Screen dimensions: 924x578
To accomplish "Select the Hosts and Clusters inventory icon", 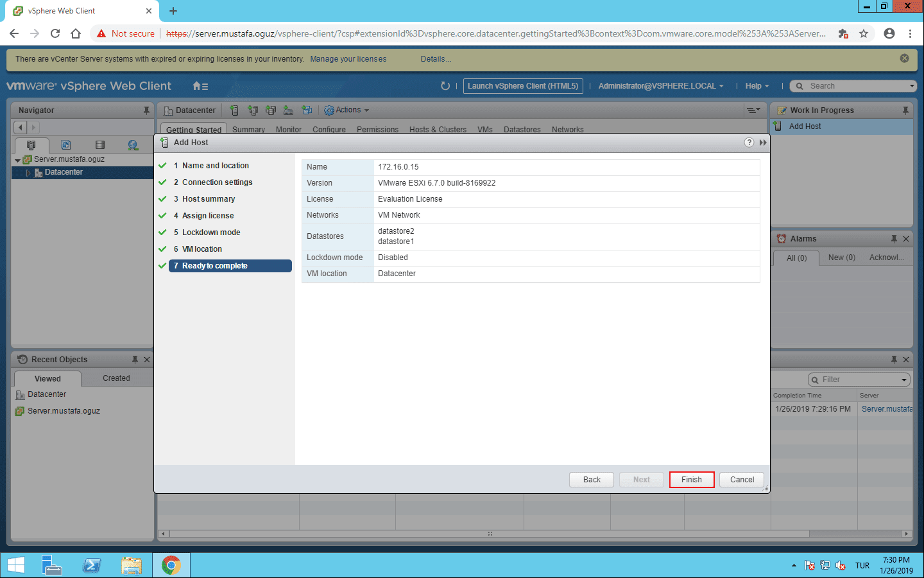I will (x=31, y=144).
